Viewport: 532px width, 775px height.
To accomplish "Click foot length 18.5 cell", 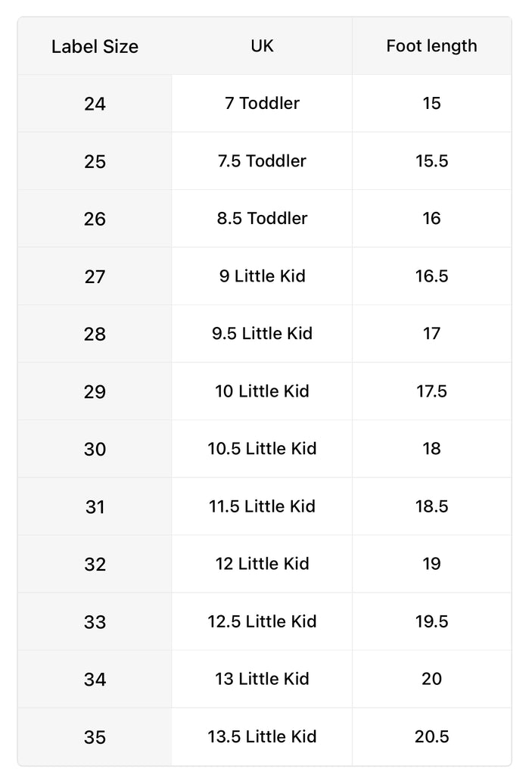I will (x=431, y=506).
